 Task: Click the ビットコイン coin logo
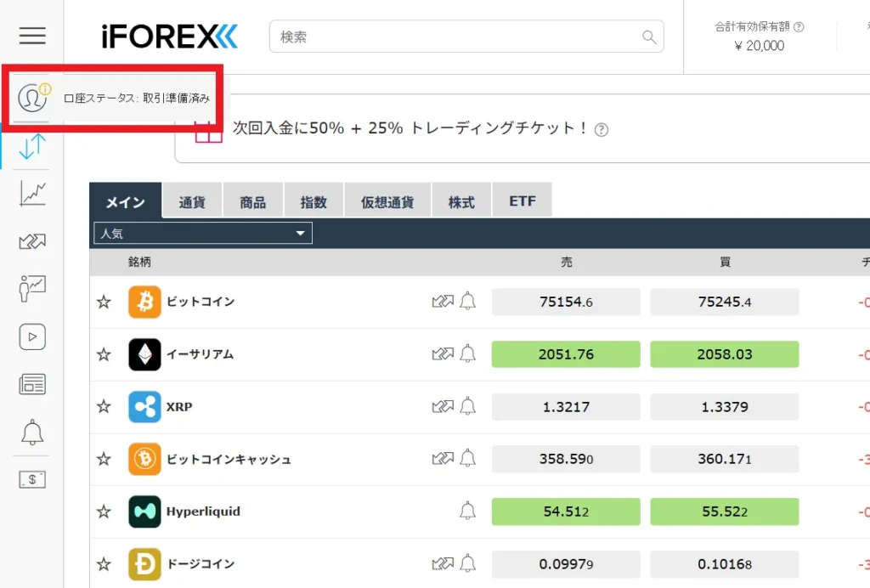144,302
